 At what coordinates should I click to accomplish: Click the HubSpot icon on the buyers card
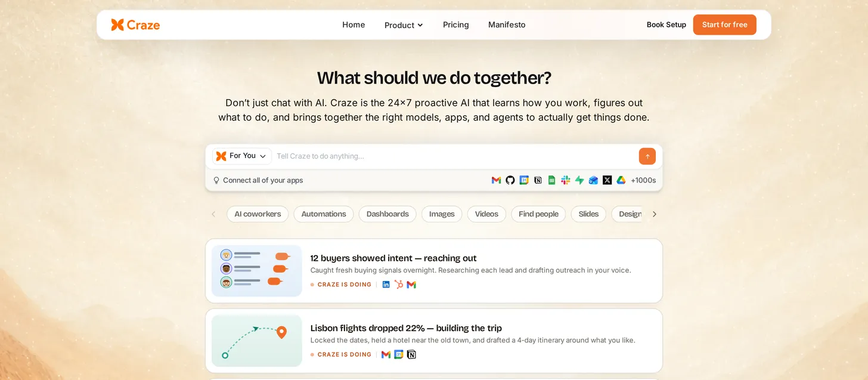coord(399,285)
